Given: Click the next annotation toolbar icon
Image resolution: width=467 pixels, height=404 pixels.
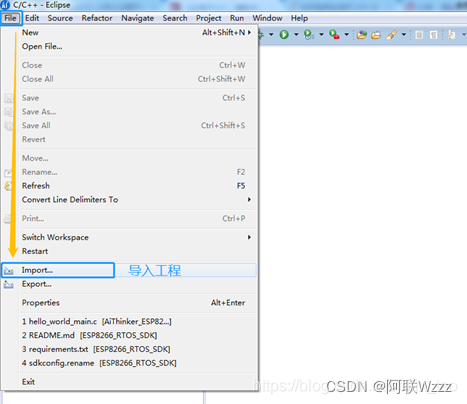Looking at the screenshot, I should pyautogui.click(x=452, y=35).
